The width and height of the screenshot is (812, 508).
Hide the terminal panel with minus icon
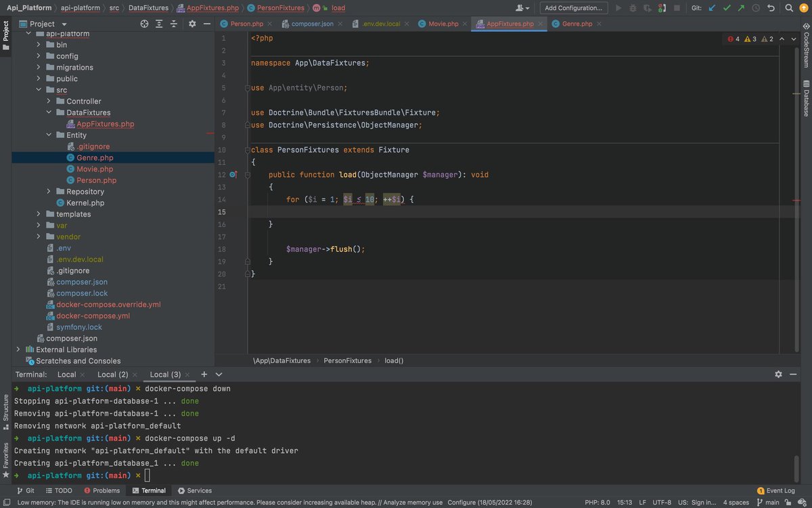tap(793, 374)
